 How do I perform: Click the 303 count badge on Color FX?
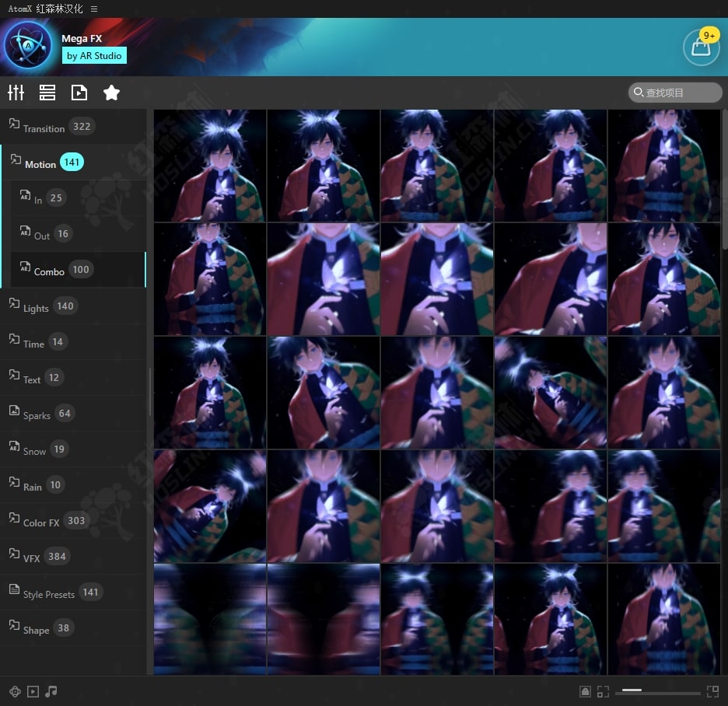76,520
